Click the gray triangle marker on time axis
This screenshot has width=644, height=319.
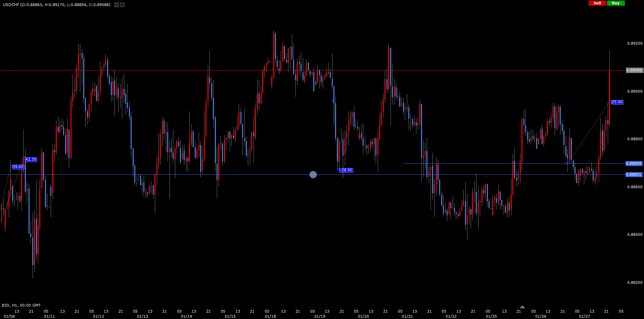[522, 307]
